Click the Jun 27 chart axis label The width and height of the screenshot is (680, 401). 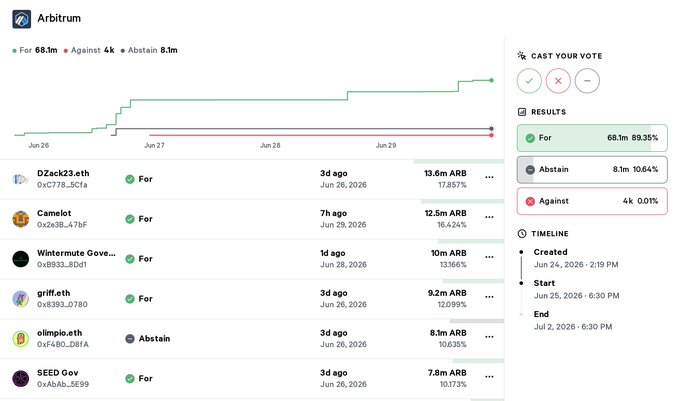[x=154, y=145]
